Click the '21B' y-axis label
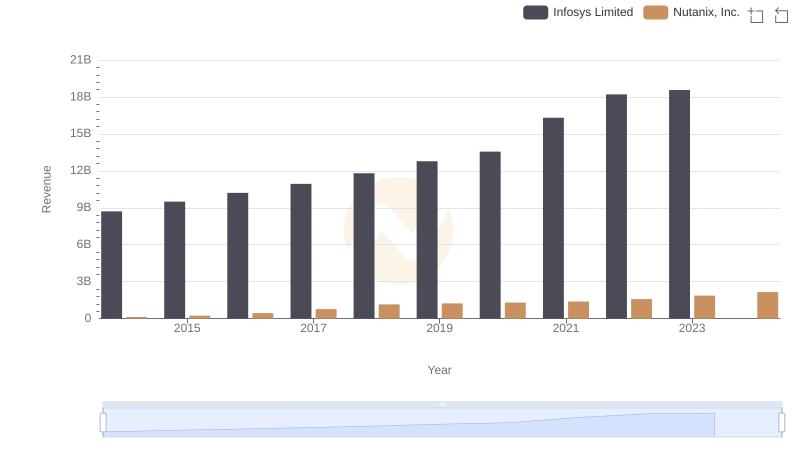Image resolution: width=800 pixels, height=461 pixels. pos(81,60)
